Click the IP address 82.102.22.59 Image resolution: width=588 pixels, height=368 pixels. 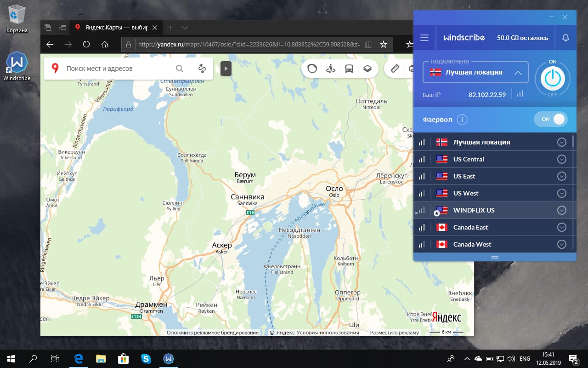pos(487,95)
